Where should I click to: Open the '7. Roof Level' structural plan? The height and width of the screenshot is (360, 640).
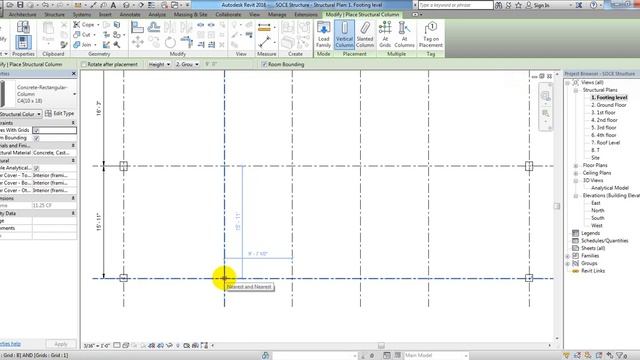(x=606, y=143)
